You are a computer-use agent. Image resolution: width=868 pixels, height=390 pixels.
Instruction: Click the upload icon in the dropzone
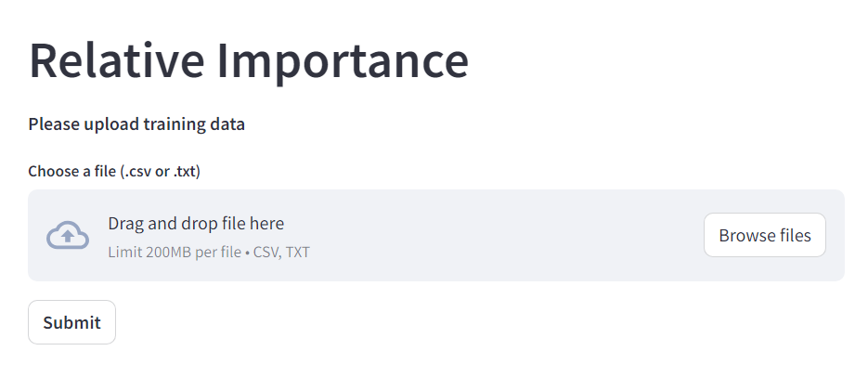pyautogui.click(x=68, y=236)
